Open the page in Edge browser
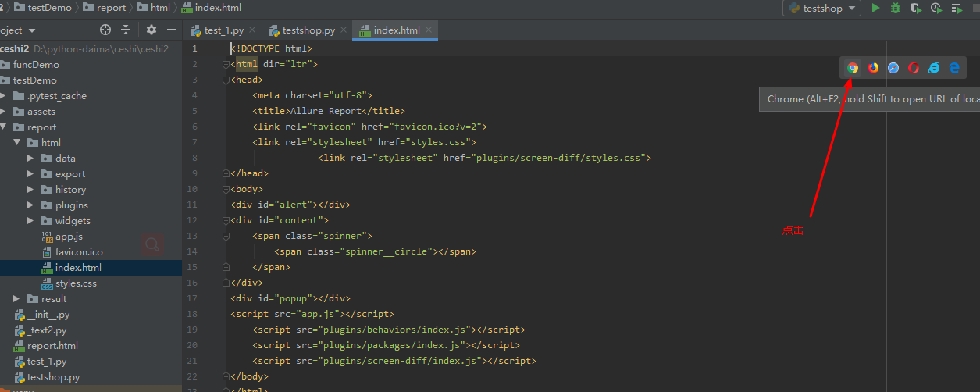This screenshot has height=392, width=980. 954,68
